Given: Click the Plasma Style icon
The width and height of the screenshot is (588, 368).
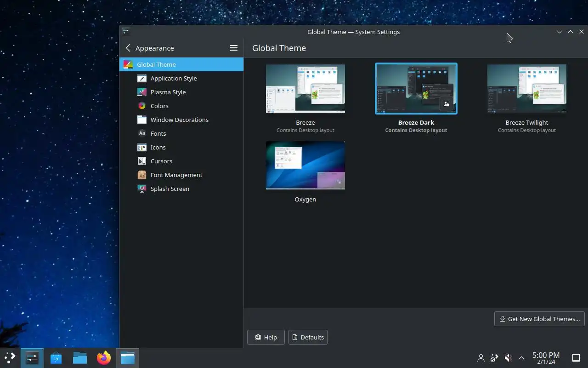Looking at the screenshot, I should pos(142,92).
